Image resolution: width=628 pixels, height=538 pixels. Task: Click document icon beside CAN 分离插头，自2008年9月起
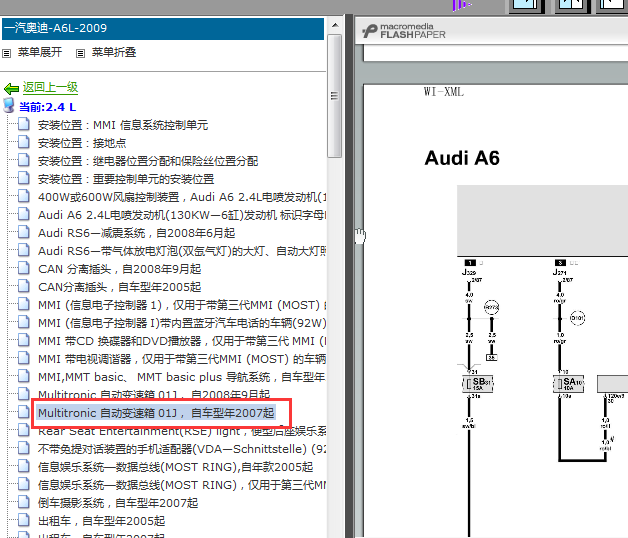click(x=24, y=268)
